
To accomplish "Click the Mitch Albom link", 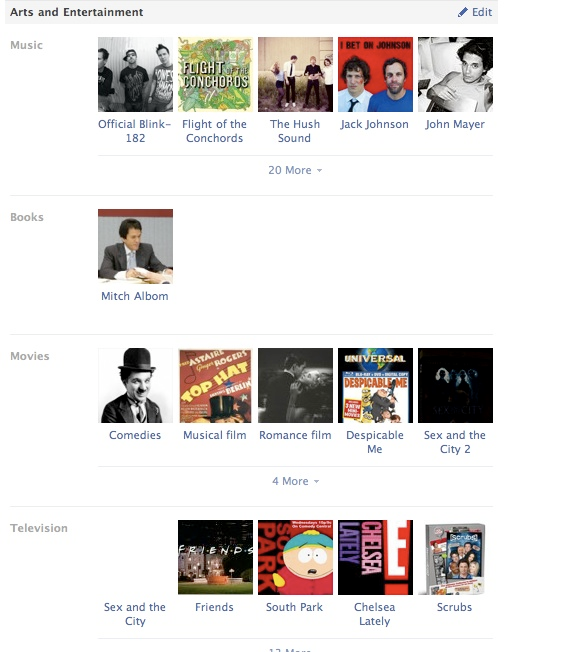I will (x=135, y=296).
